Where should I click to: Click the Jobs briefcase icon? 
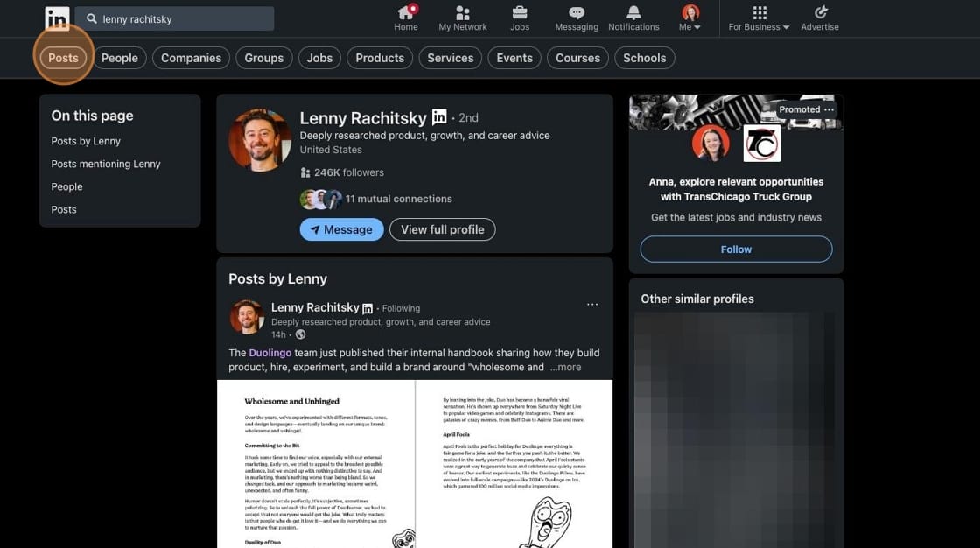(x=519, y=13)
